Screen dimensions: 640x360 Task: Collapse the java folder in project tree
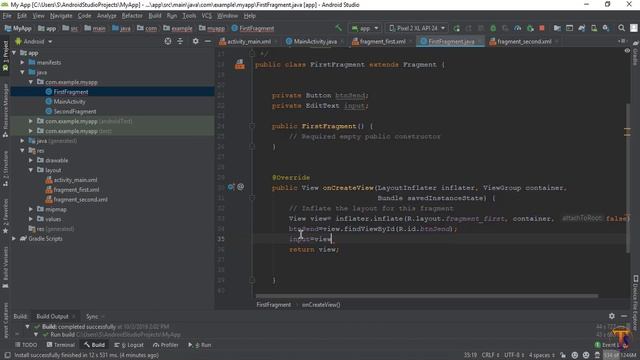pos(22,72)
